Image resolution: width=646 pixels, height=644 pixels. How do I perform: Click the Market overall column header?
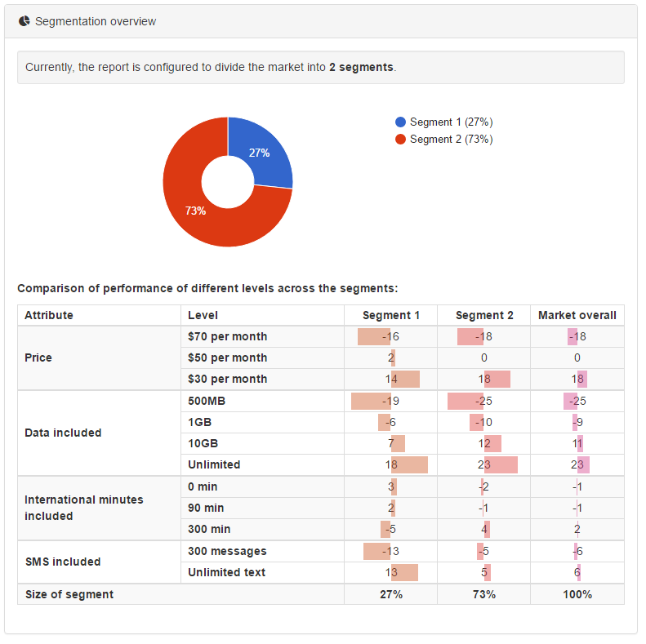577,315
